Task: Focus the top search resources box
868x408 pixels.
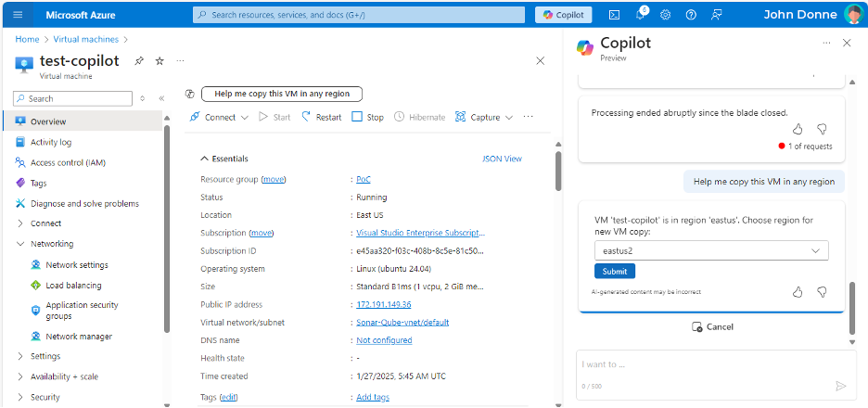Action: pos(359,15)
